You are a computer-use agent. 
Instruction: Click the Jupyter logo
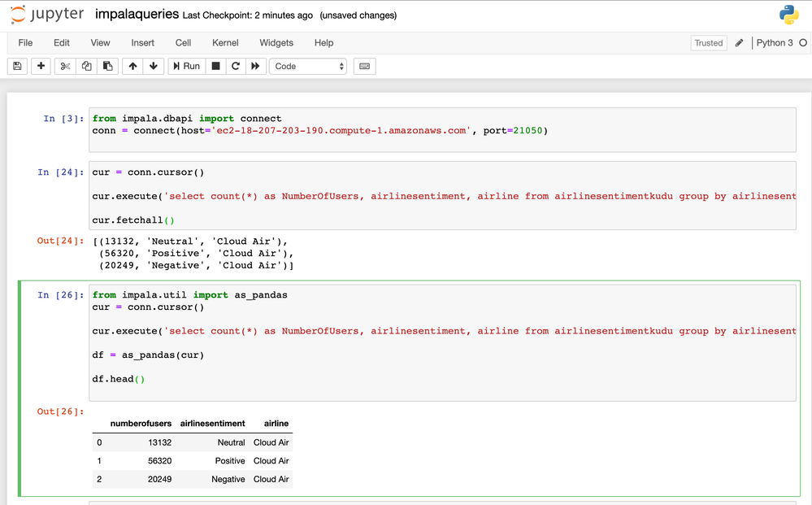click(47, 15)
